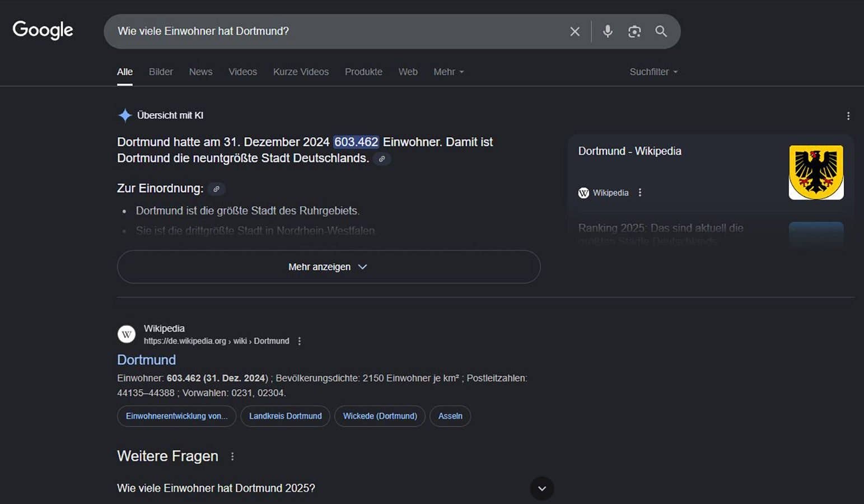The height and width of the screenshot is (504, 864).
Task: Expand the AI overview with 'Mehr anzeigen'
Action: click(328, 267)
